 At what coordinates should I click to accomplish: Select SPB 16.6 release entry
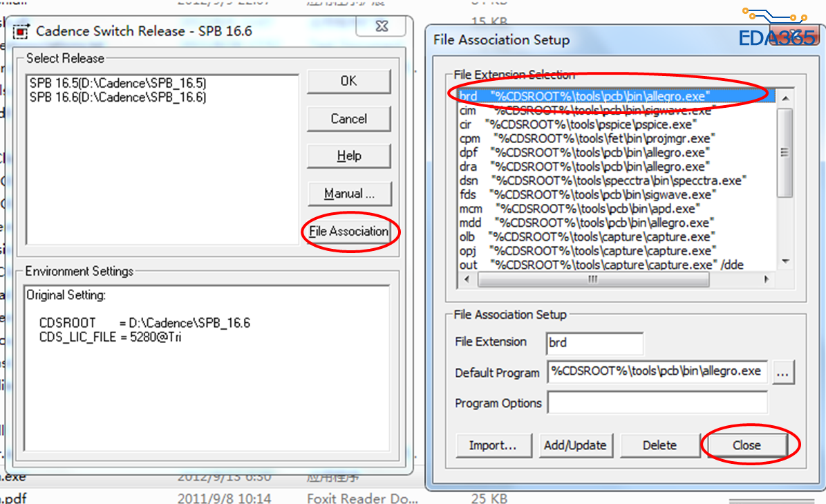click(x=118, y=97)
